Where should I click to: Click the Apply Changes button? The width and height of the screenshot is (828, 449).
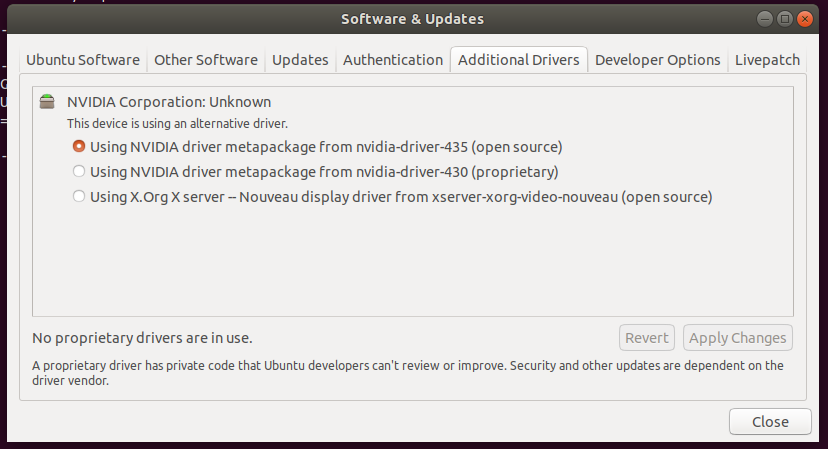[x=738, y=338]
